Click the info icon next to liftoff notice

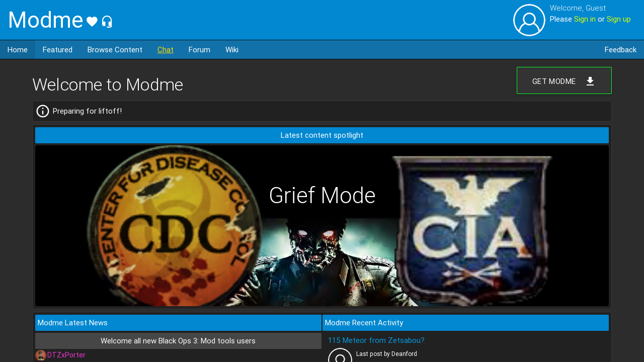(43, 111)
